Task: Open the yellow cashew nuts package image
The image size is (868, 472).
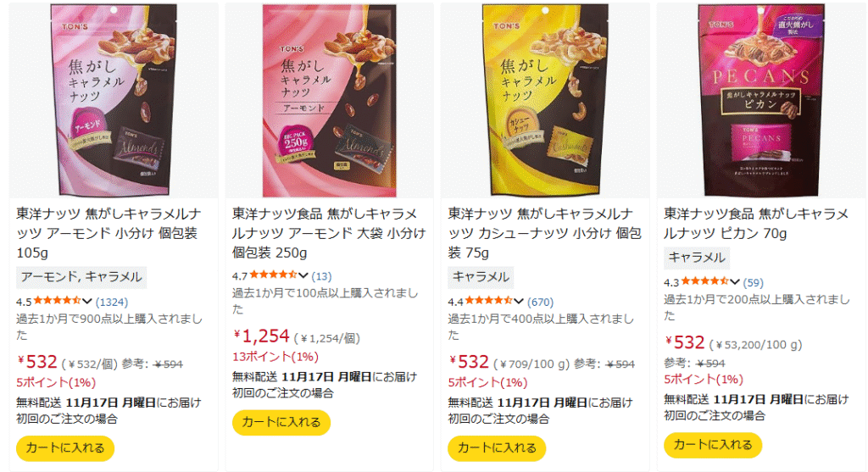Action: tap(545, 100)
